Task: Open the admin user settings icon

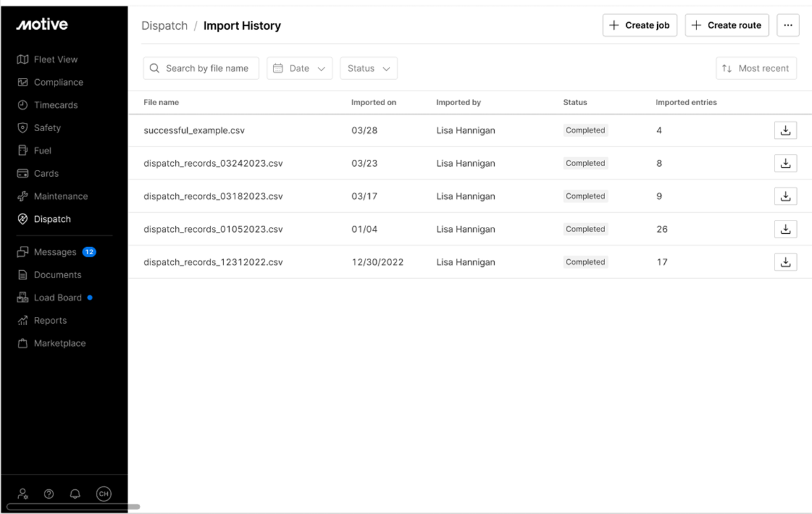Action: (x=23, y=494)
